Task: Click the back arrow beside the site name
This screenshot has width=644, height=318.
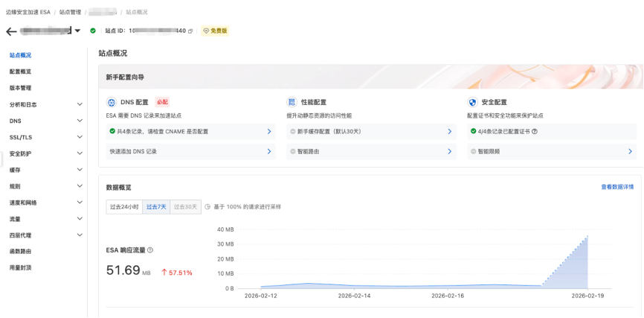Action: tap(10, 31)
